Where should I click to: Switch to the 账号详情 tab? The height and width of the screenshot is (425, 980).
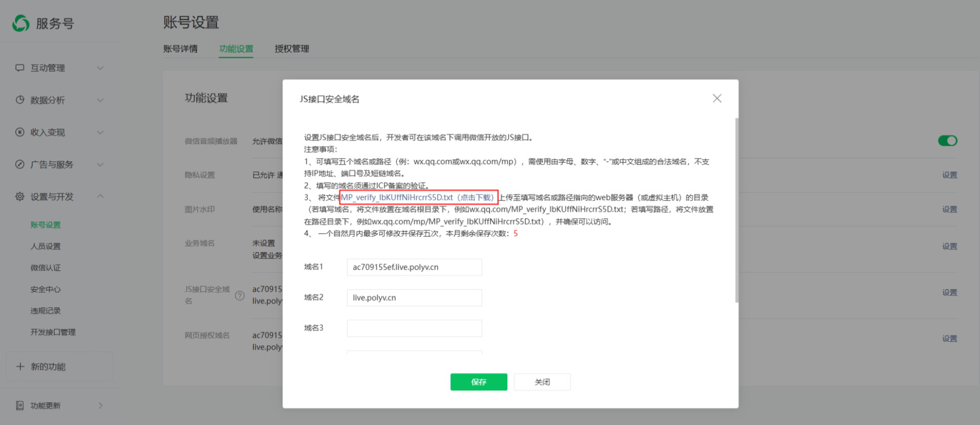[x=180, y=49]
